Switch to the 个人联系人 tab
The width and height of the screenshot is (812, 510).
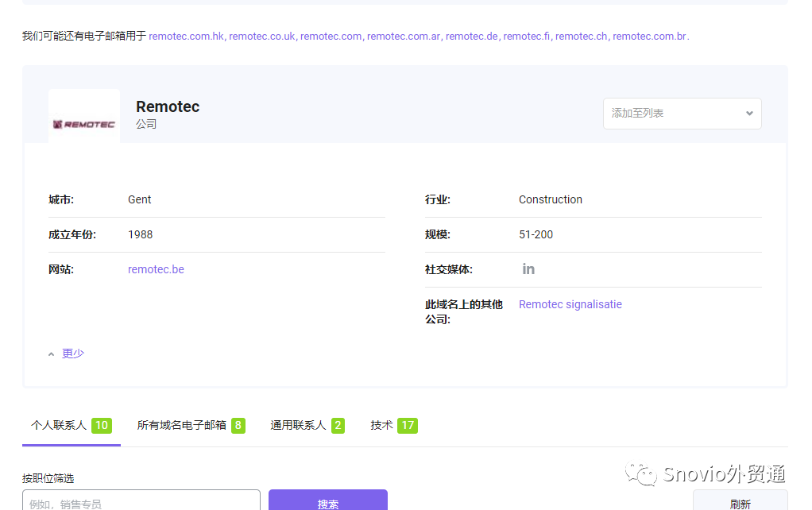71,426
